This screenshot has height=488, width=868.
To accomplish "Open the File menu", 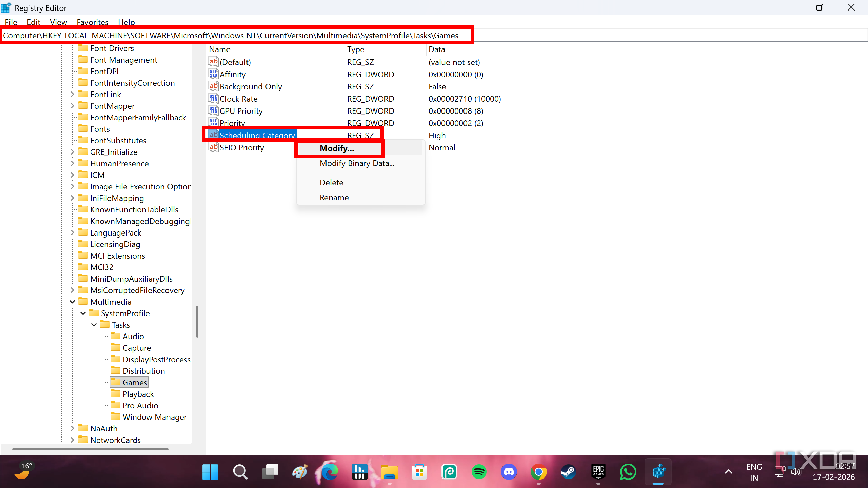I will point(11,22).
